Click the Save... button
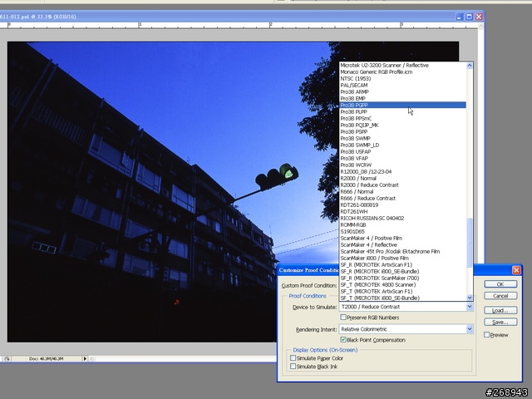Image resolution: width=532 pixels, height=399 pixels. (500, 322)
